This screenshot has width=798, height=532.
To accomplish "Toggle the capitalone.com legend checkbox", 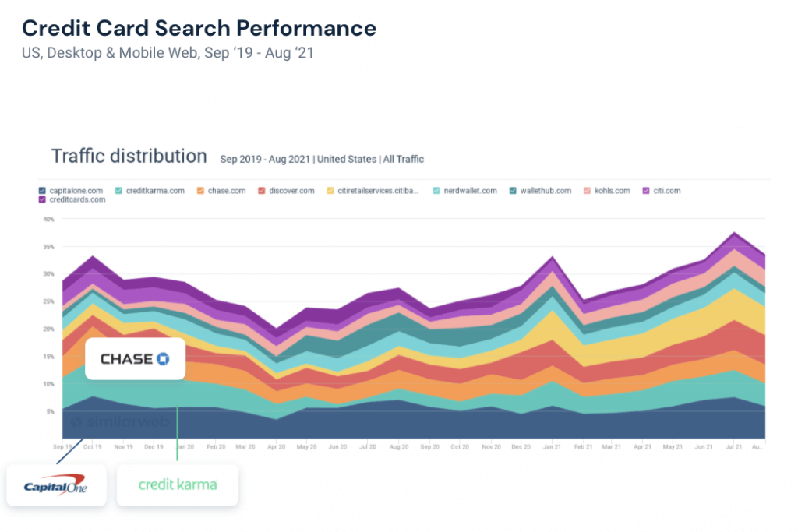I will pos(42,191).
